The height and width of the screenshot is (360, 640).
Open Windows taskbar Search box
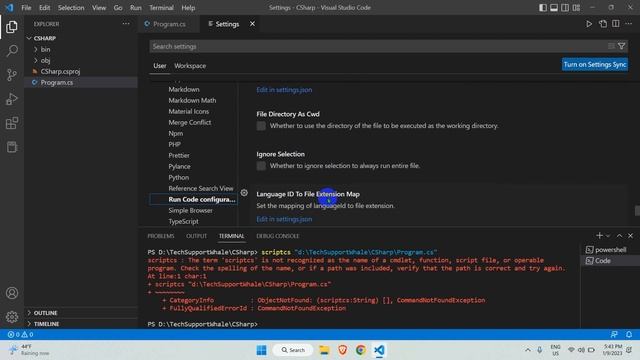(293, 350)
